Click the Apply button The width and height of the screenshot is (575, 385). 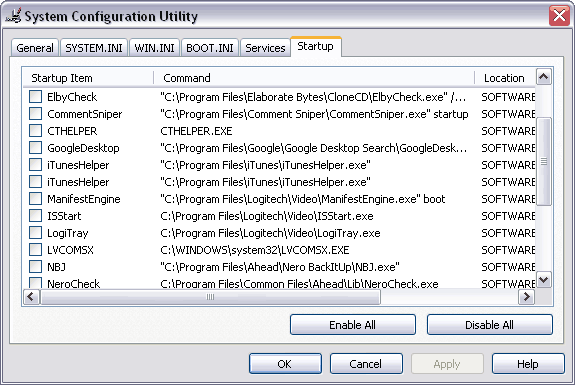(447, 364)
